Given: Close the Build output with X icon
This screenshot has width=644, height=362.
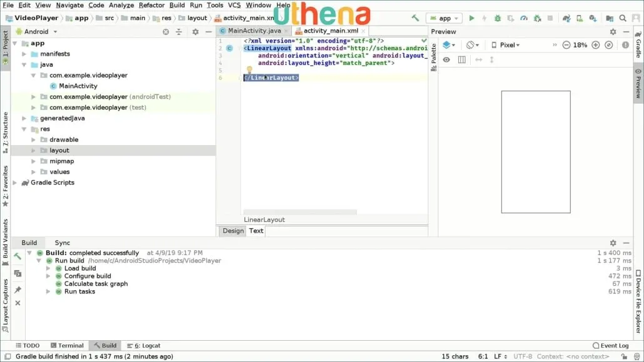Looking at the screenshot, I should pyautogui.click(x=18, y=303).
